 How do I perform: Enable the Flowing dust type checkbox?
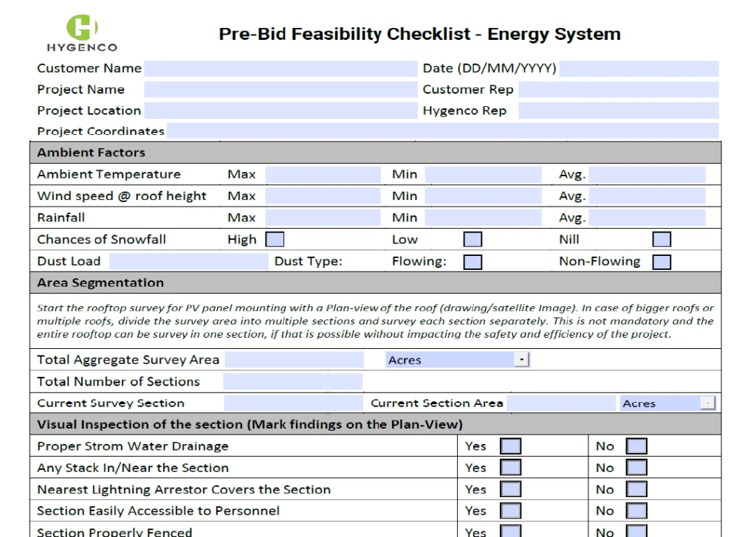tap(472, 262)
